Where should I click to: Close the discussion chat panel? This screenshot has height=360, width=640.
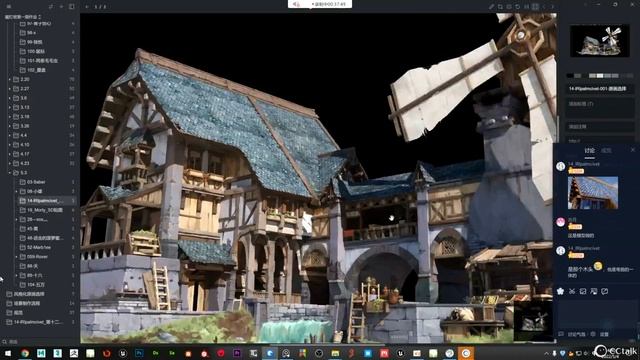coord(633,150)
